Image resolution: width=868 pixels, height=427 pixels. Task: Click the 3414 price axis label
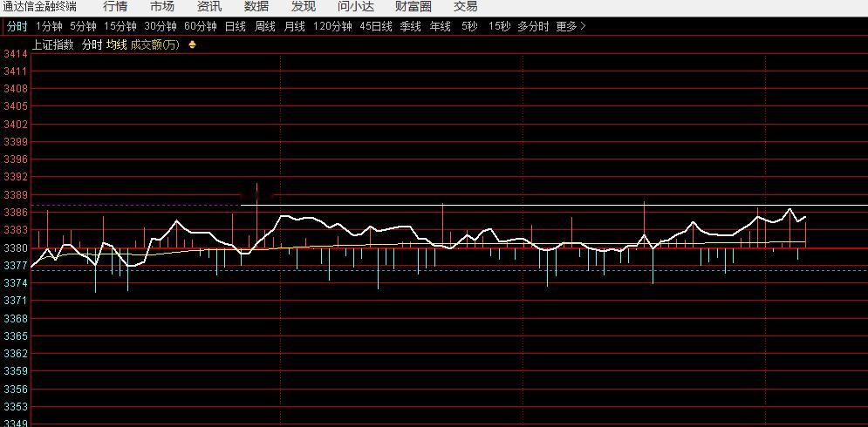[14, 54]
